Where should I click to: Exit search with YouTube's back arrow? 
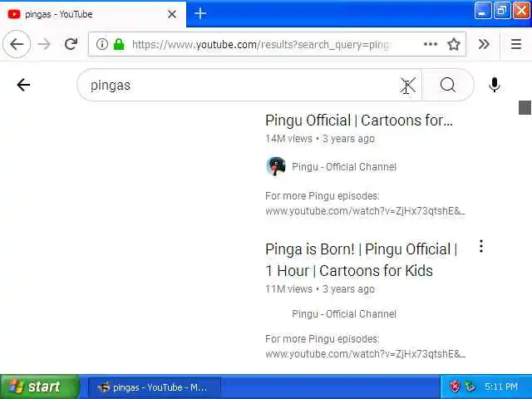(x=23, y=85)
